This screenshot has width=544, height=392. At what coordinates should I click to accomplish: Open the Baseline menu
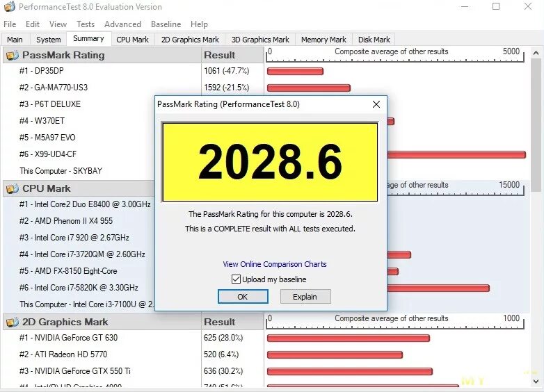pyautogui.click(x=166, y=24)
